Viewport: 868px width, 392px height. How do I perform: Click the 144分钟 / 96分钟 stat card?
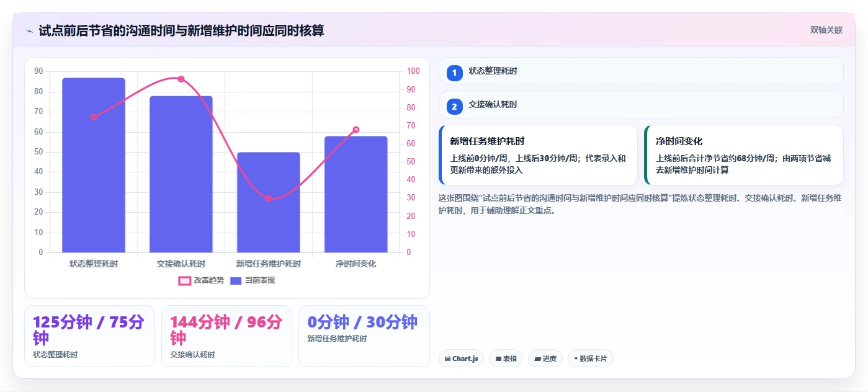tap(226, 336)
